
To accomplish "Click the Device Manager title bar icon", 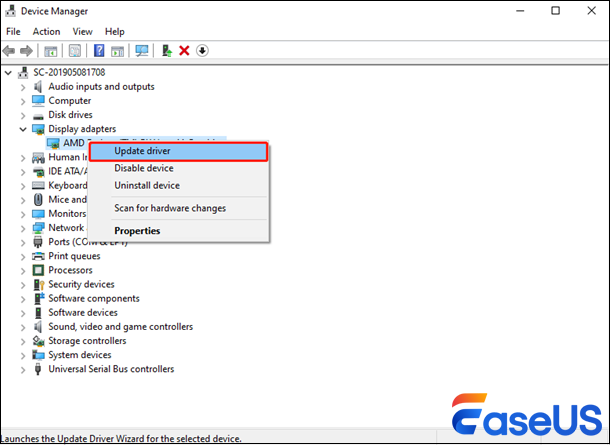I will tap(10, 11).
